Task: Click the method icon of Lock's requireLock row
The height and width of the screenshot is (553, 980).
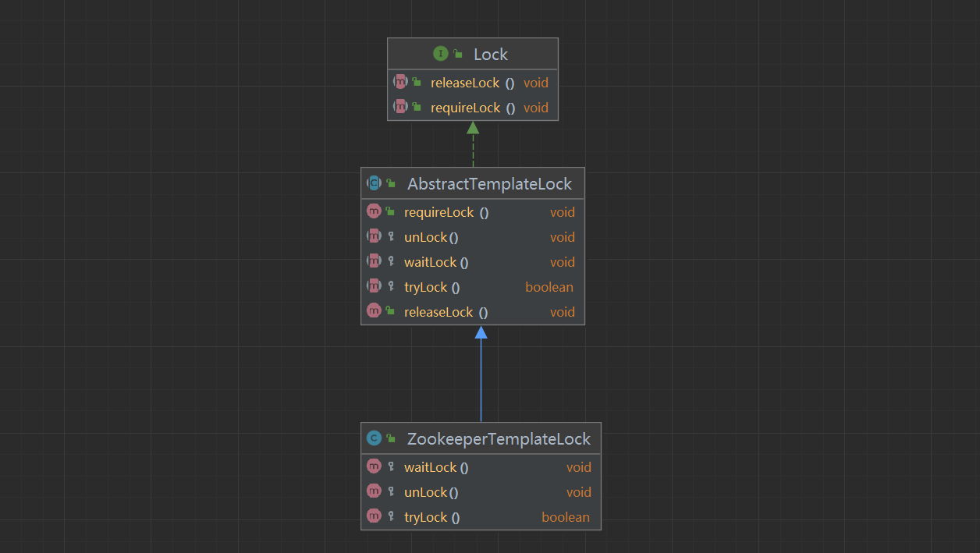Action: pyautogui.click(x=400, y=107)
